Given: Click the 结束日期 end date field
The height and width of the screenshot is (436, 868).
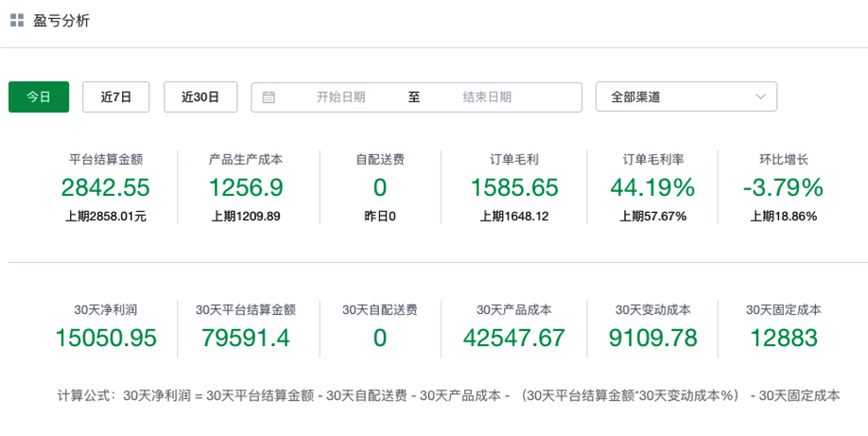Looking at the screenshot, I should [487, 97].
